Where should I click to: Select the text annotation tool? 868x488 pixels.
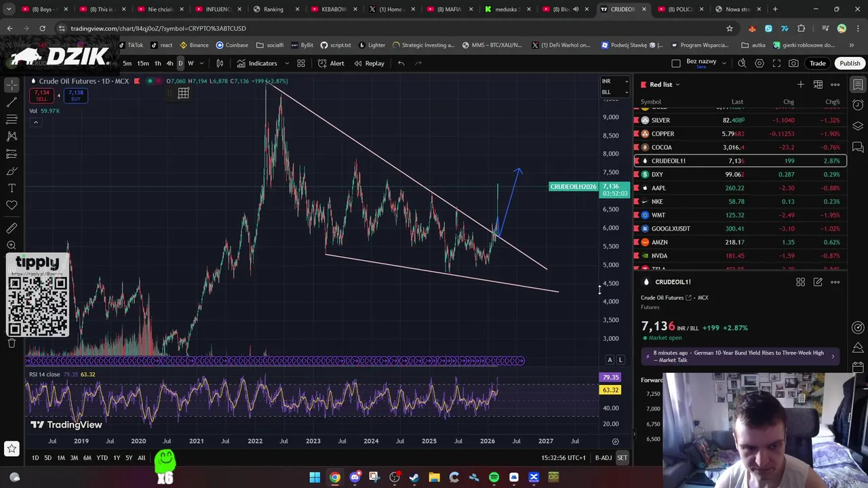12,188
